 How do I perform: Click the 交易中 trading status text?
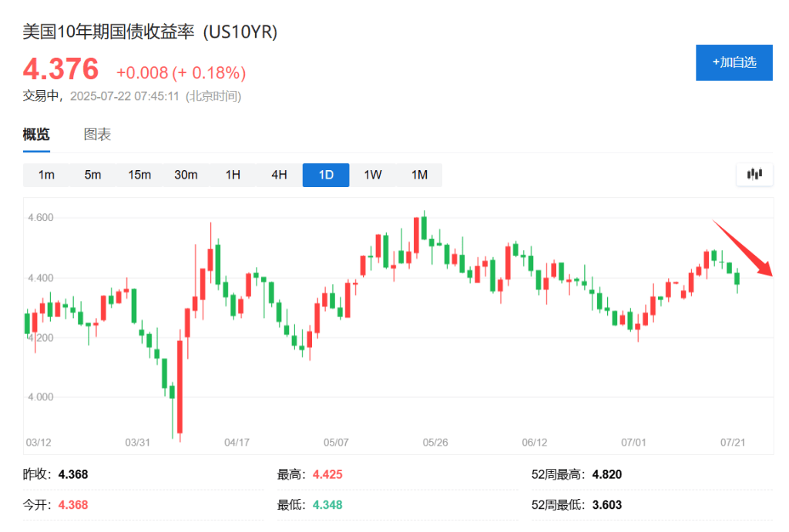(x=41, y=96)
